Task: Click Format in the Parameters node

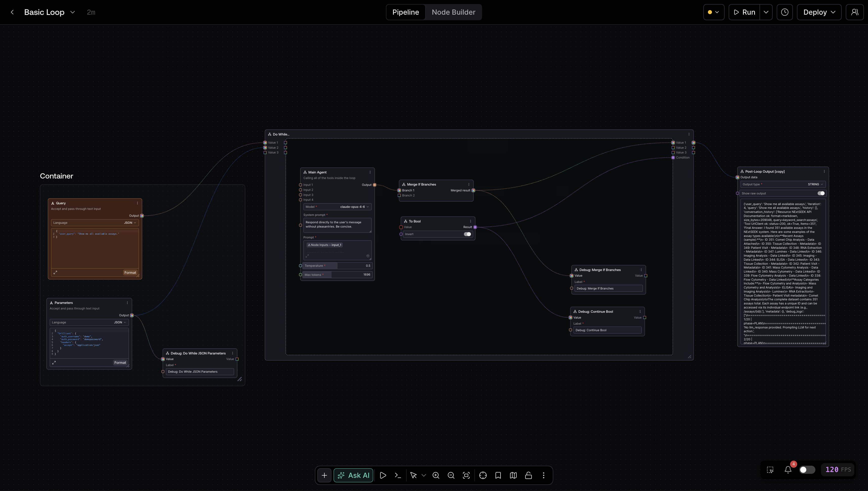Action: pyautogui.click(x=120, y=363)
